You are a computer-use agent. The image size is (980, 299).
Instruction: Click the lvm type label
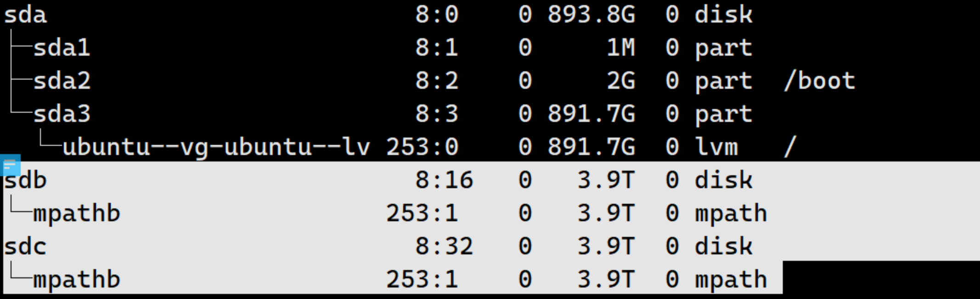pyautogui.click(x=717, y=147)
